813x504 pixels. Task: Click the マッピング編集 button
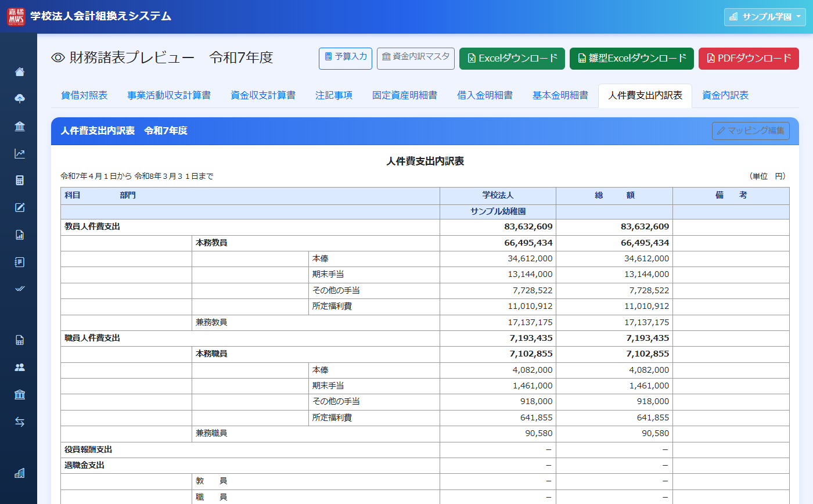point(751,131)
